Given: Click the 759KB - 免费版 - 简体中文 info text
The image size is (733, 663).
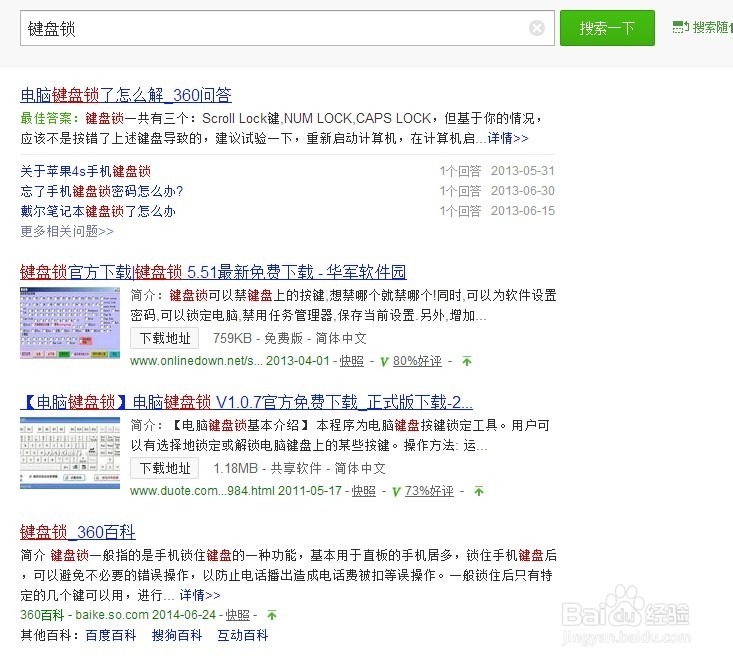Looking at the screenshot, I should tap(290, 338).
